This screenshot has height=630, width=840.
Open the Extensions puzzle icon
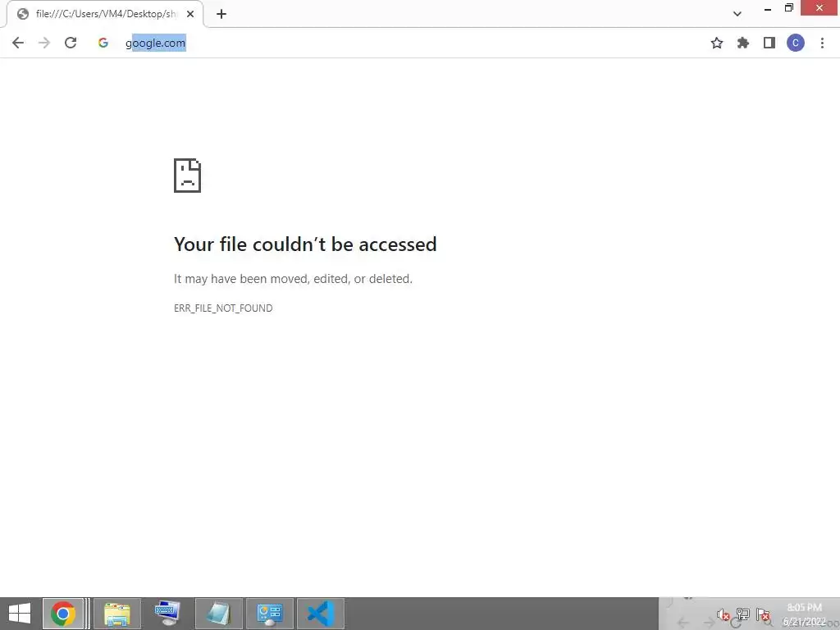coord(743,43)
